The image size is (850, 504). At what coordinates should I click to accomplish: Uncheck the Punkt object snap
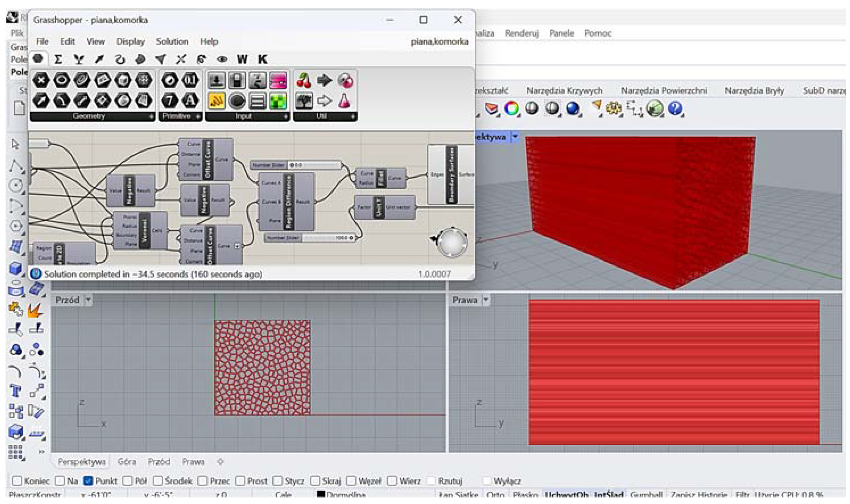(88, 481)
